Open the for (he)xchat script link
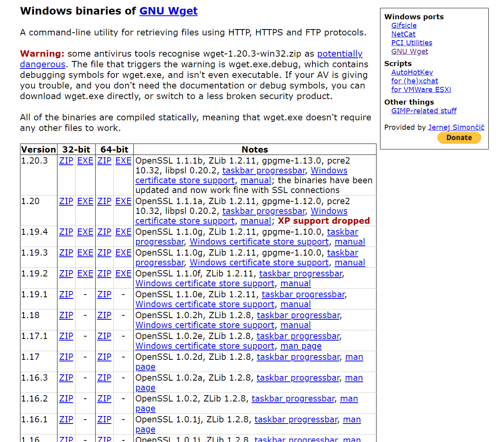This screenshot has width=504, height=442. (x=414, y=81)
